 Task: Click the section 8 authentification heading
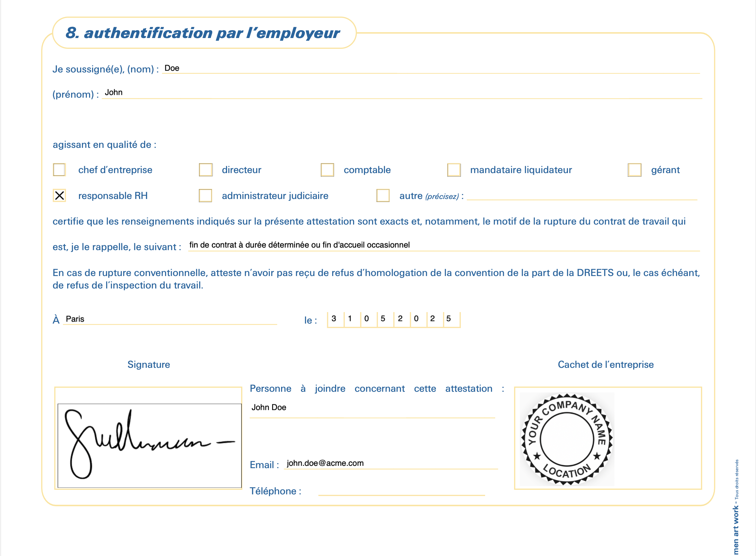(202, 33)
